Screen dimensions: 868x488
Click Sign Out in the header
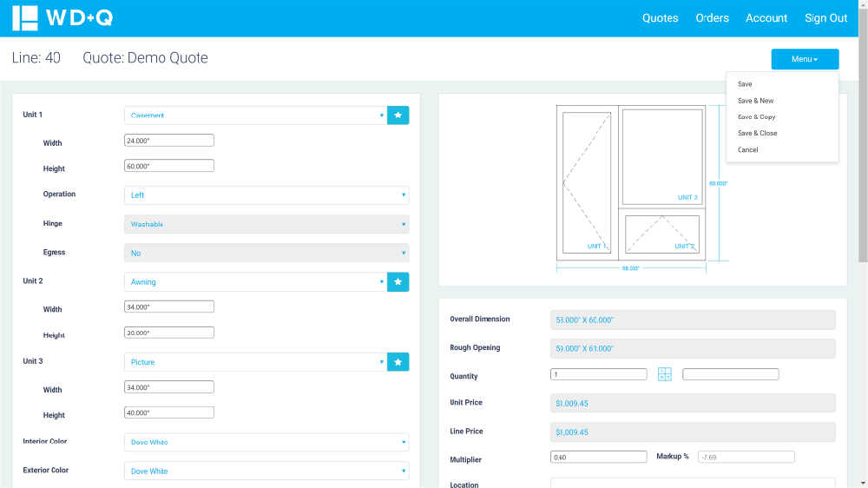(x=826, y=18)
